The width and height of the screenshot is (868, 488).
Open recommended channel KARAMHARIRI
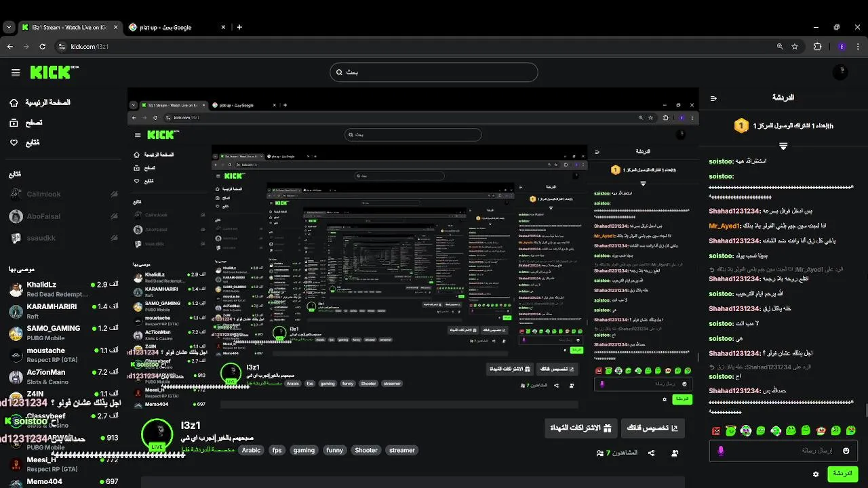click(x=64, y=310)
